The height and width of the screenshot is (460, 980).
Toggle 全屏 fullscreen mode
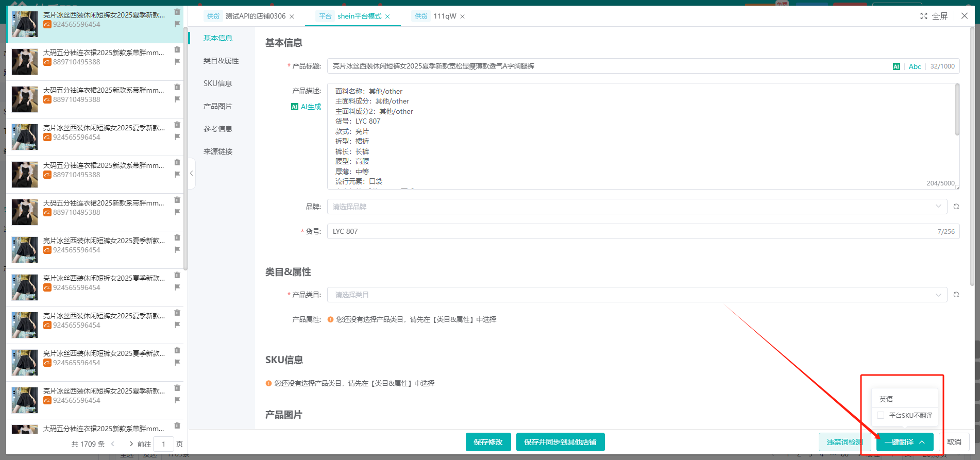pos(934,16)
